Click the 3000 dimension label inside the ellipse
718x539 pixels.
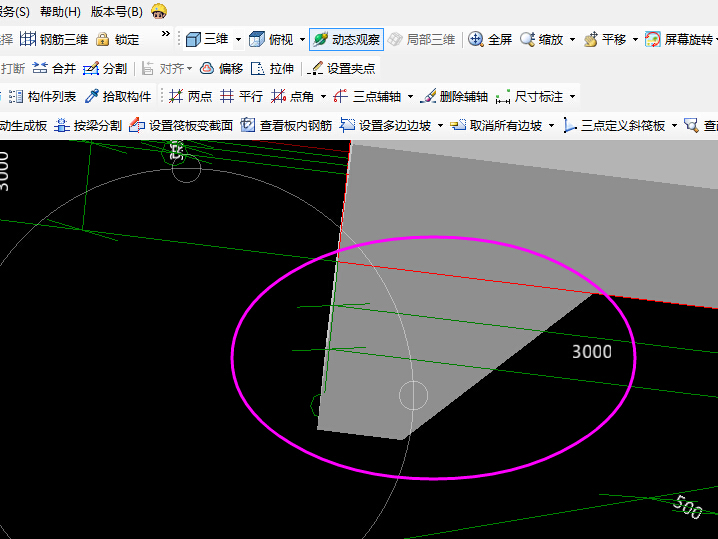[592, 352]
